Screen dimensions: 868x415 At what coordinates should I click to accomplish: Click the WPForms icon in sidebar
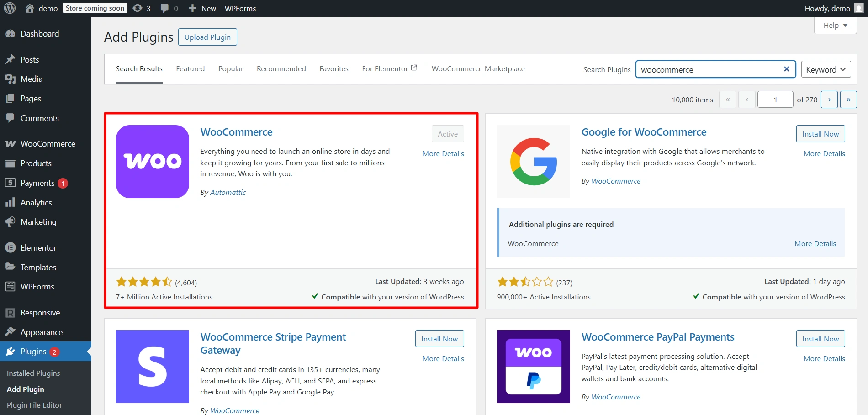click(x=10, y=287)
